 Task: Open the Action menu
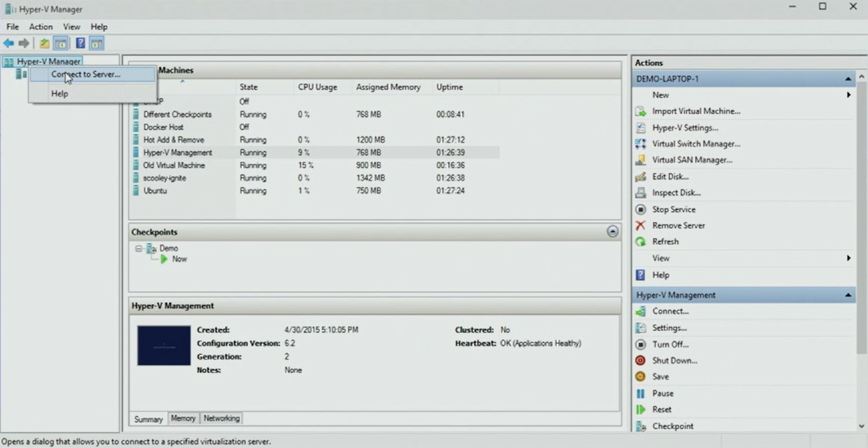[x=41, y=26]
